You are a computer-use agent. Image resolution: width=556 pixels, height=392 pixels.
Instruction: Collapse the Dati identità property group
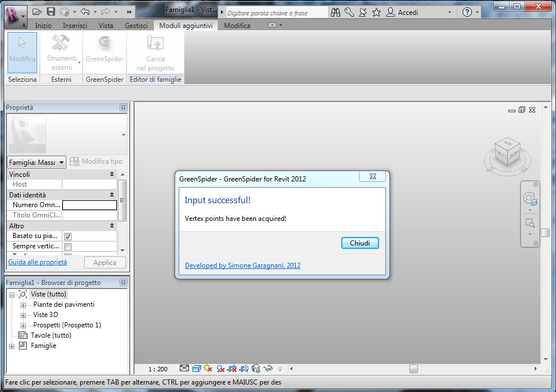point(112,195)
